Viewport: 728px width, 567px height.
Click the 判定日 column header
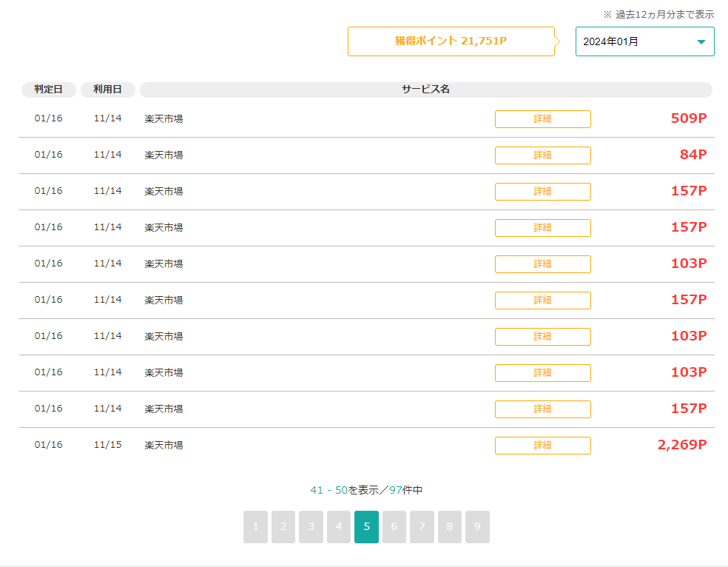(49, 90)
